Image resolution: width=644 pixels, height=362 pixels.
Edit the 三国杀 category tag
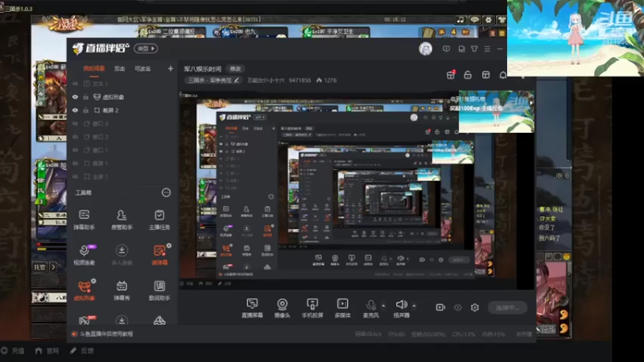click(x=213, y=80)
